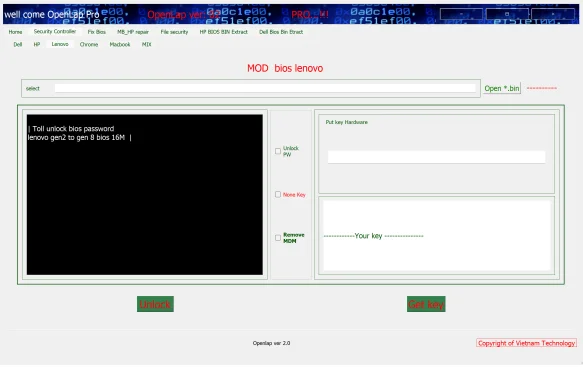Switch to the Chrome sub-tab
The height and width of the screenshot is (367, 583).
tap(89, 44)
